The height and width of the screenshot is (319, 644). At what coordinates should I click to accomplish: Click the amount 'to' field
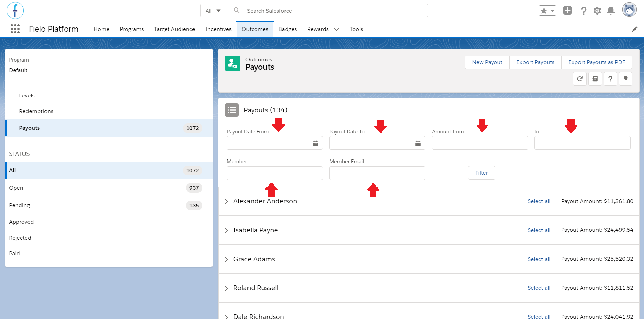point(583,143)
